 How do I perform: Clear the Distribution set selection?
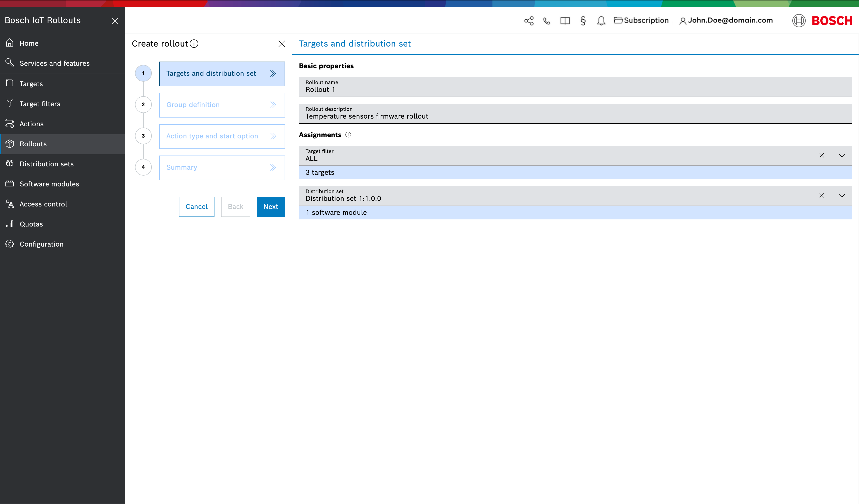point(822,195)
